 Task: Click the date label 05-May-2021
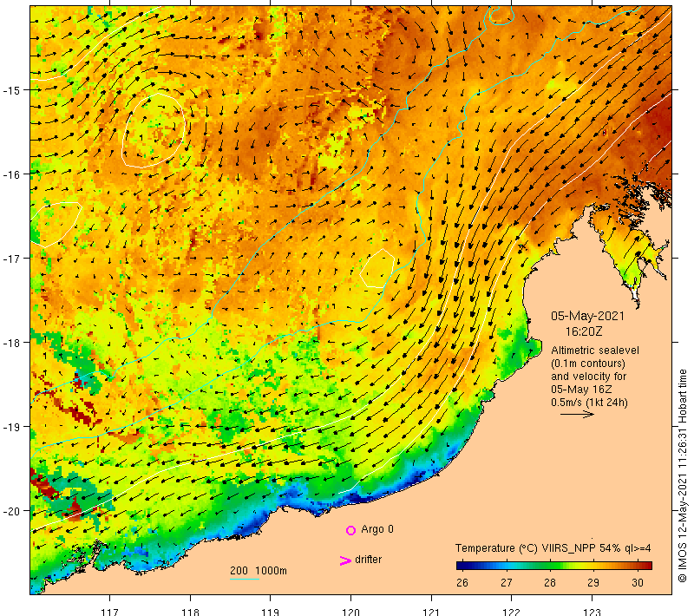click(587, 316)
